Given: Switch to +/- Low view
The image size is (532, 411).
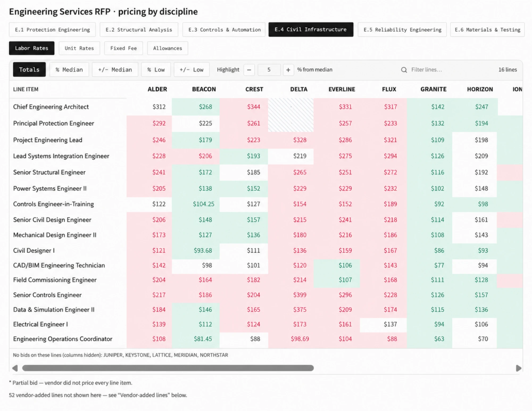Looking at the screenshot, I should (x=192, y=70).
